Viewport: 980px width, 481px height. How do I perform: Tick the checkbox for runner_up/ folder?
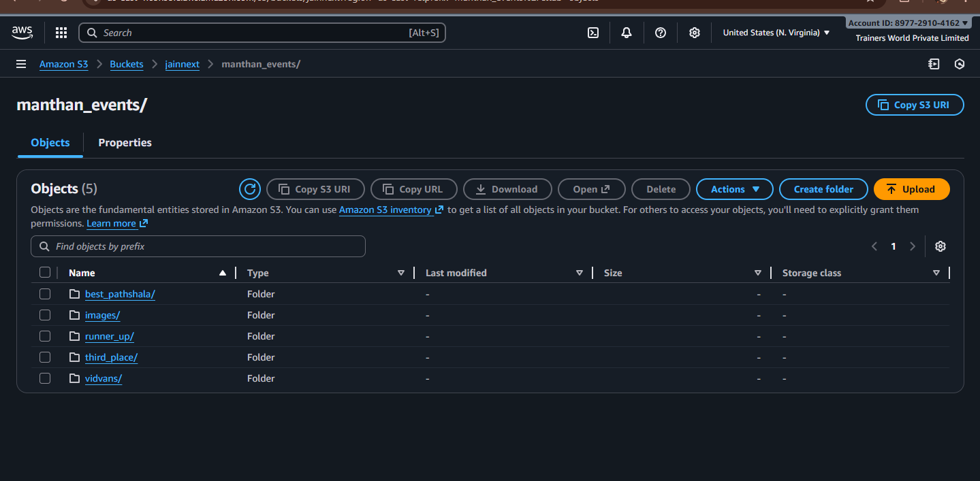coord(45,336)
